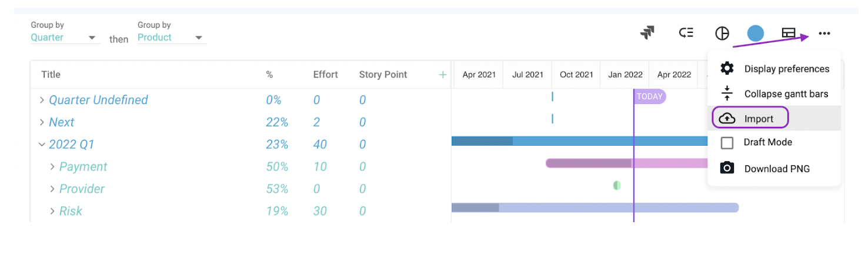The image size is (868, 261).
Task: Click the pie chart progress icon
Action: (722, 34)
